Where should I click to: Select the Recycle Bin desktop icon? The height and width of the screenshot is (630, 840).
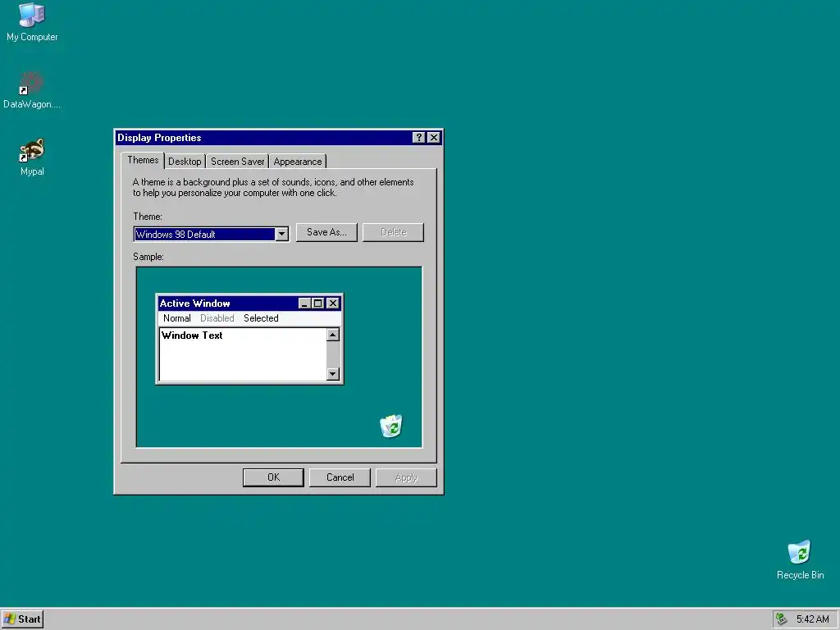tap(800, 559)
